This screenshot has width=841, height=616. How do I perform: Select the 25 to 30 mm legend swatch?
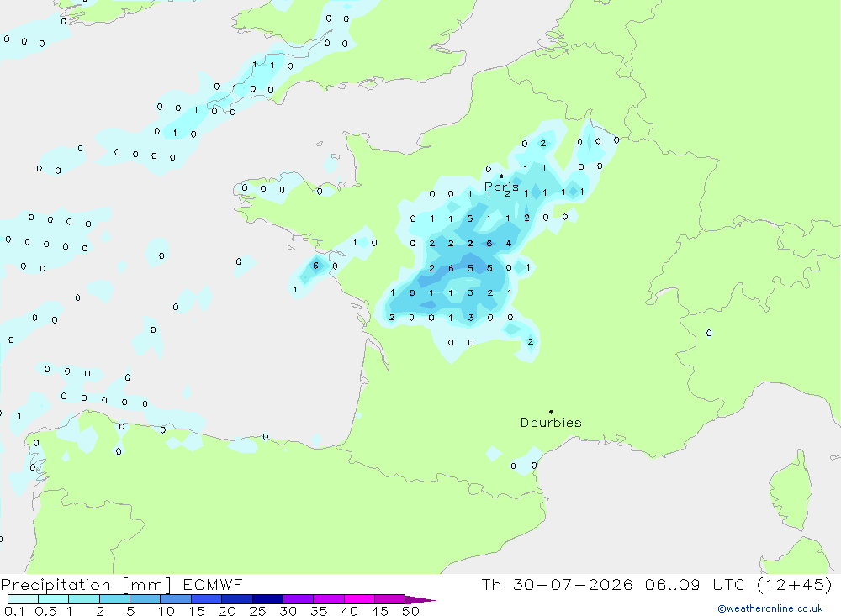(267, 599)
